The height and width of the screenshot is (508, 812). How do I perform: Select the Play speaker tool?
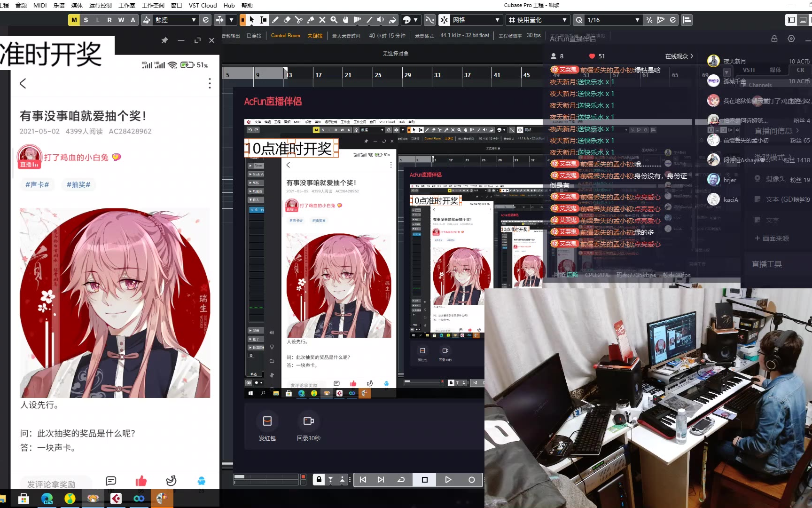point(381,20)
